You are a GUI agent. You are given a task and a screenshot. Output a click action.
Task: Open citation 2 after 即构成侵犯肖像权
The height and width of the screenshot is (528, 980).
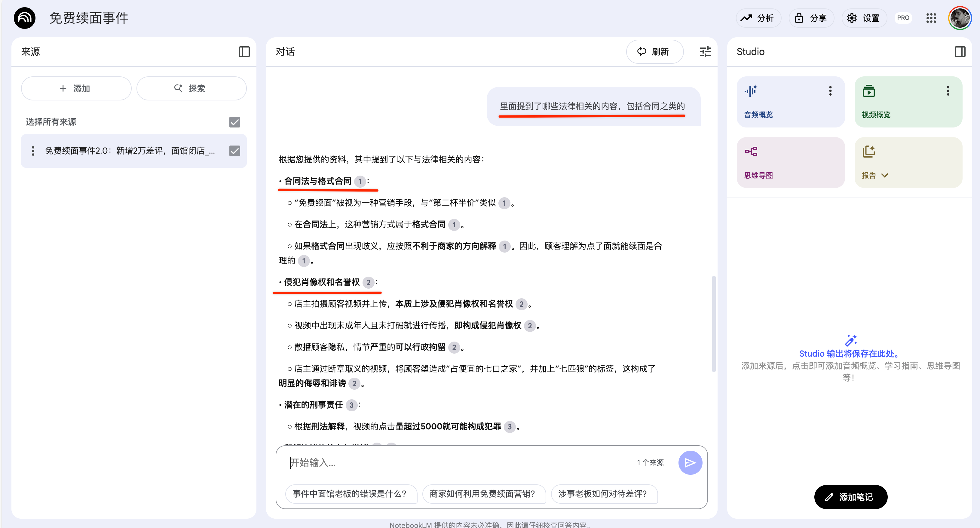530,326
